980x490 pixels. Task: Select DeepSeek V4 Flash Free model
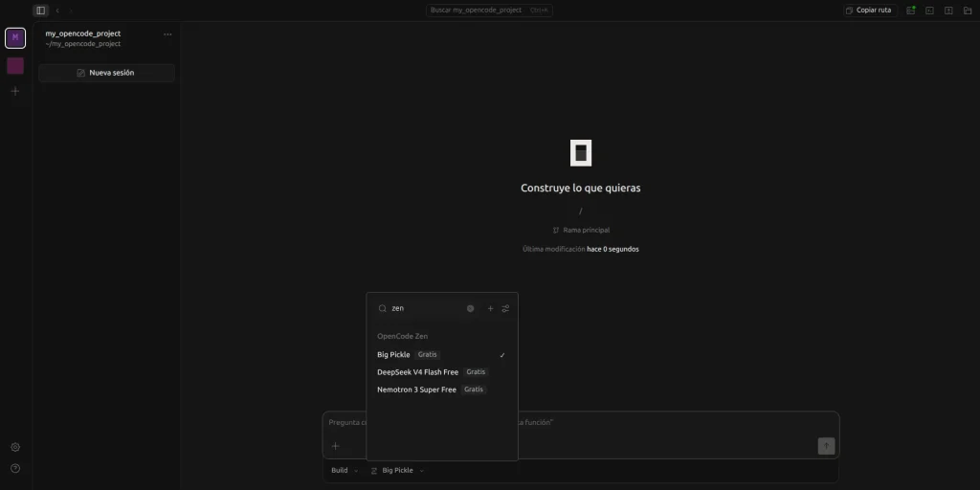point(442,372)
